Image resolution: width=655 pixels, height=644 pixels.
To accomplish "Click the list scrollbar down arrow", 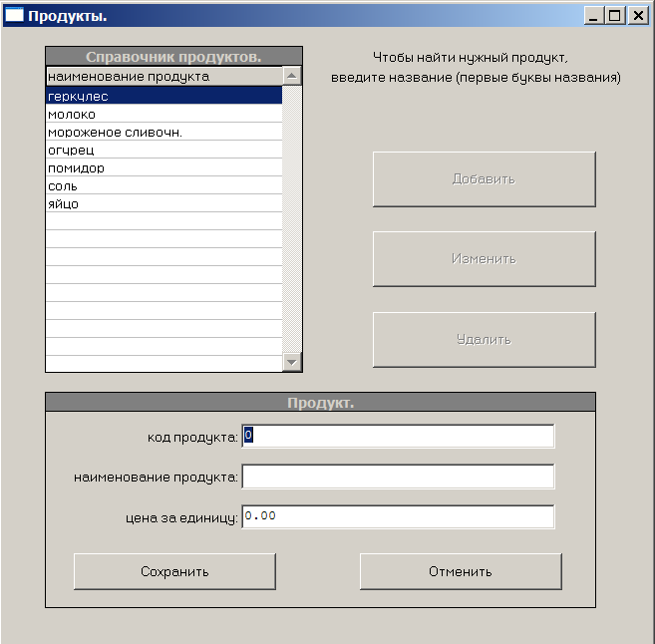I will [x=292, y=362].
